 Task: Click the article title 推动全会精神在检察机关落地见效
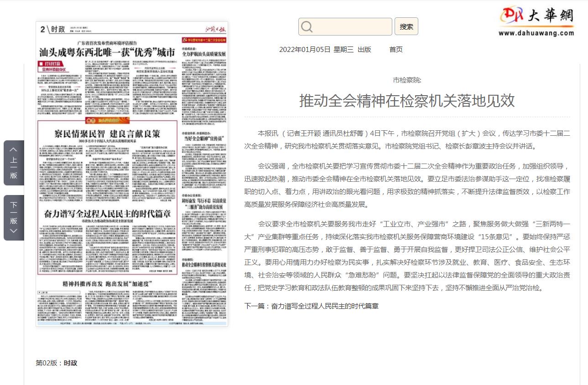point(407,101)
